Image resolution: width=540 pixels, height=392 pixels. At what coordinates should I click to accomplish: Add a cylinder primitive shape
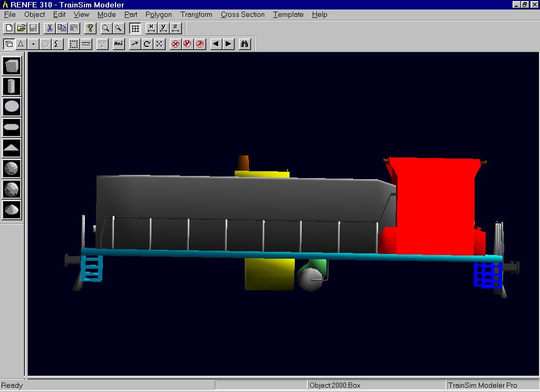click(12, 86)
